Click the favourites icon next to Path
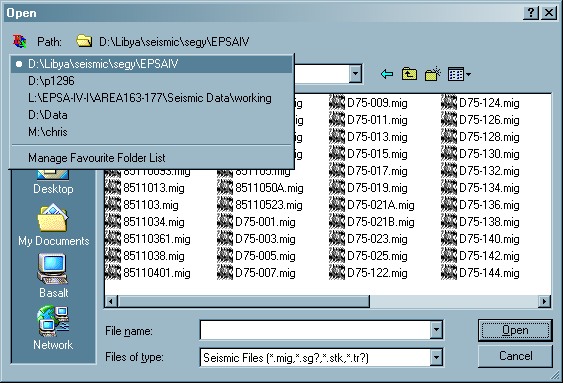 [19, 41]
